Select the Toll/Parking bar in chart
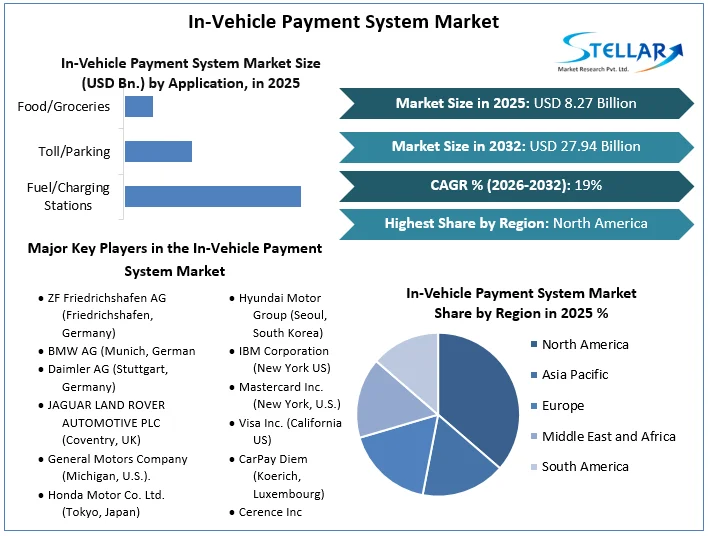Screen dimensions: 710x536 tap(158, 151)
